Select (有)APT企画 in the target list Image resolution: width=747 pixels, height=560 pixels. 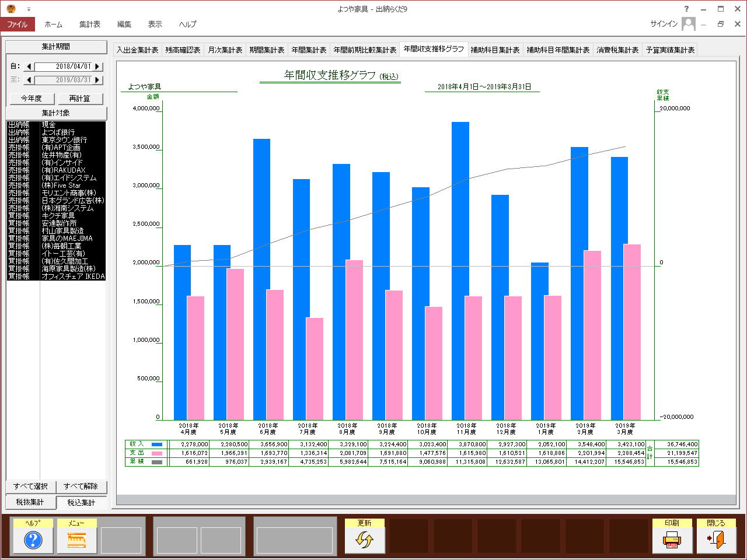56,148
